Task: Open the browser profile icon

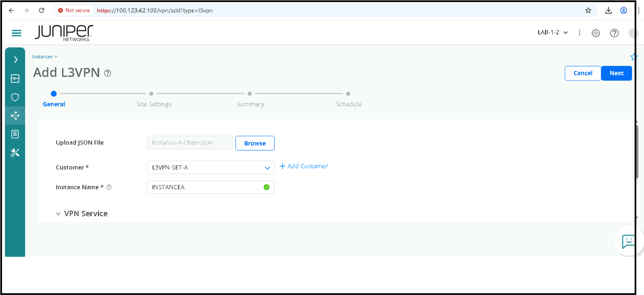Action: pos(623,10)
